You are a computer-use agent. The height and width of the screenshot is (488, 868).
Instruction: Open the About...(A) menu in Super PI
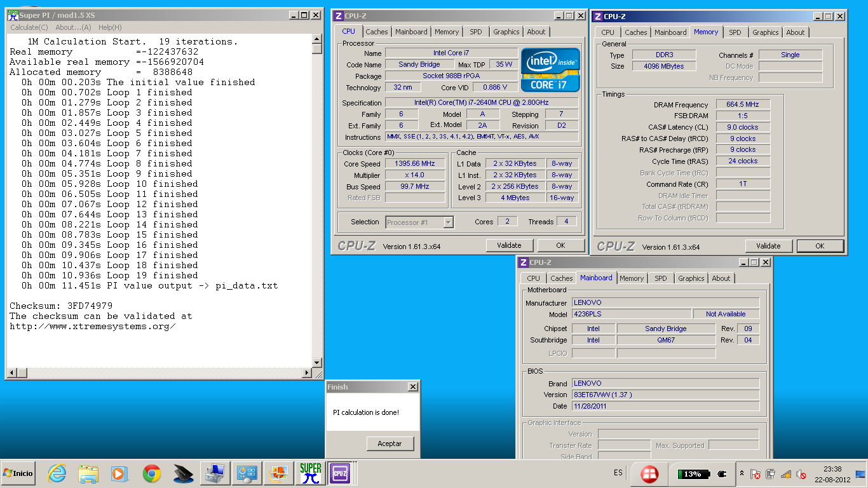tap(73, 27)
